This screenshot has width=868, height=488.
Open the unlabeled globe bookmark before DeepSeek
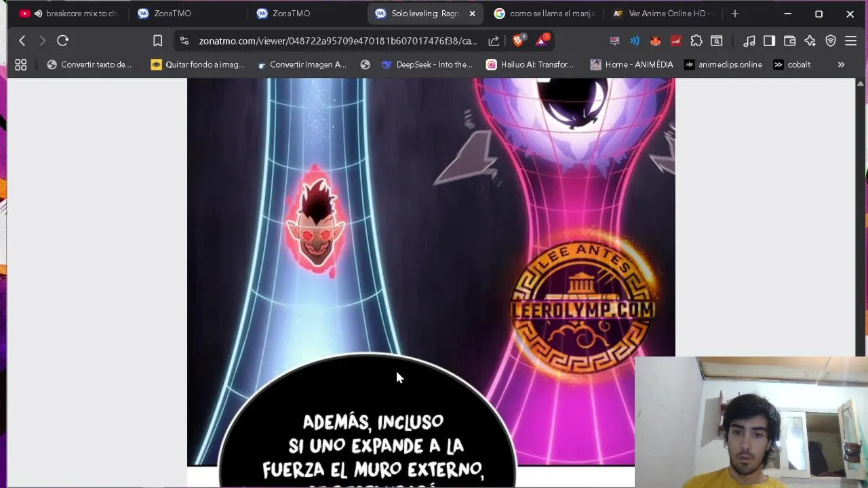click(366, 64)
